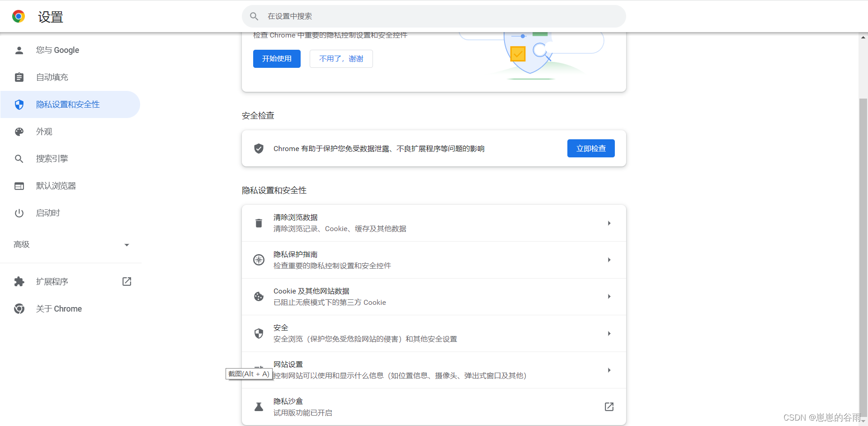This screenshot has height=426, width=868.
Task: Click the 立即检查 button
Action: (591, 148)
